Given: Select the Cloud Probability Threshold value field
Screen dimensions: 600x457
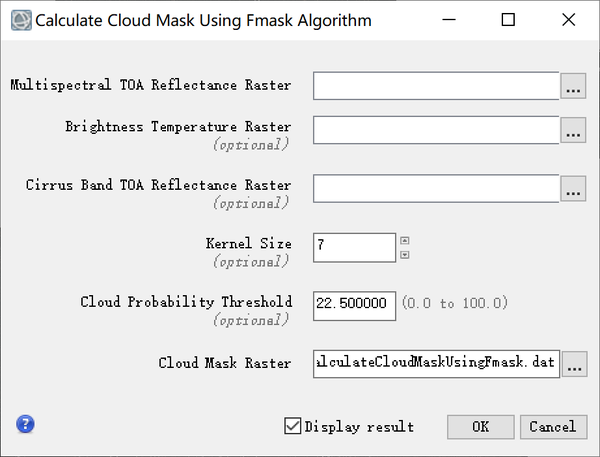Looking at the screenshot, I should 354,304.
